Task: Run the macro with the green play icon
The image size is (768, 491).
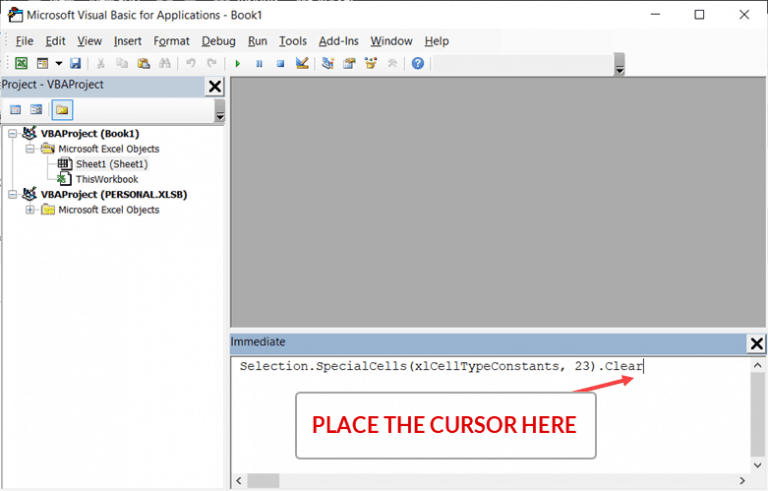Action: (238, 63)
